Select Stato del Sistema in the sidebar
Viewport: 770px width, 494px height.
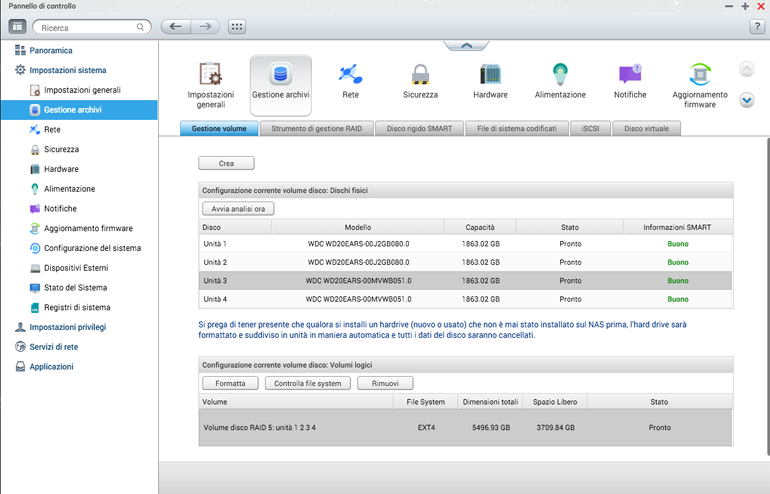coord(75,288)
